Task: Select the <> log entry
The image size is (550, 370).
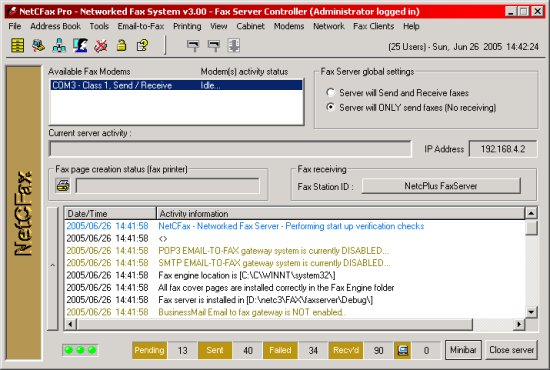Action: [295, 238]
